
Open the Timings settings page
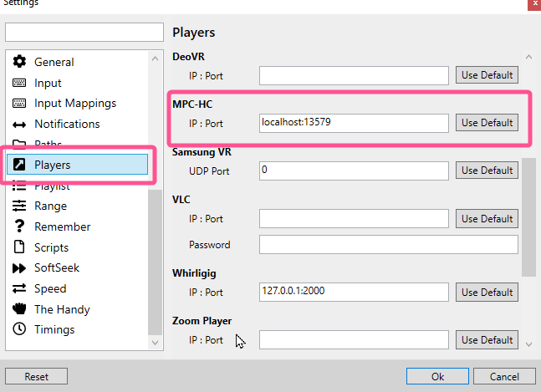pyautogui.click(x=77, y=329)
